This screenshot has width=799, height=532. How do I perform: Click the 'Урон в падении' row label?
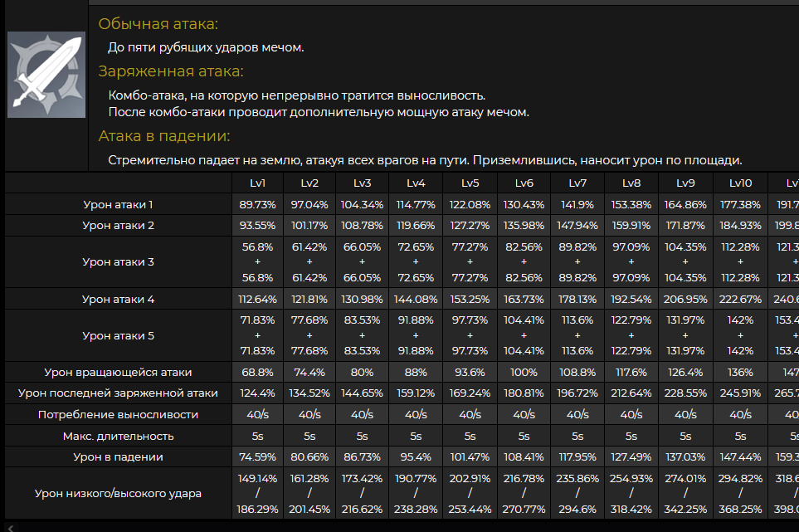coord(118,456)
